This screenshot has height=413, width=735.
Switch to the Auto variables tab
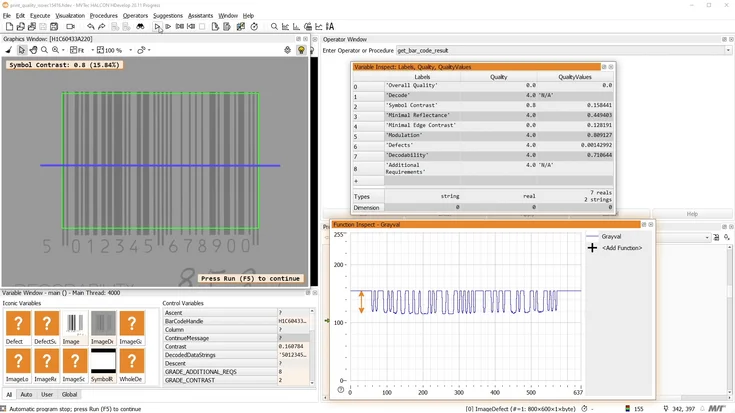(27, 394)
